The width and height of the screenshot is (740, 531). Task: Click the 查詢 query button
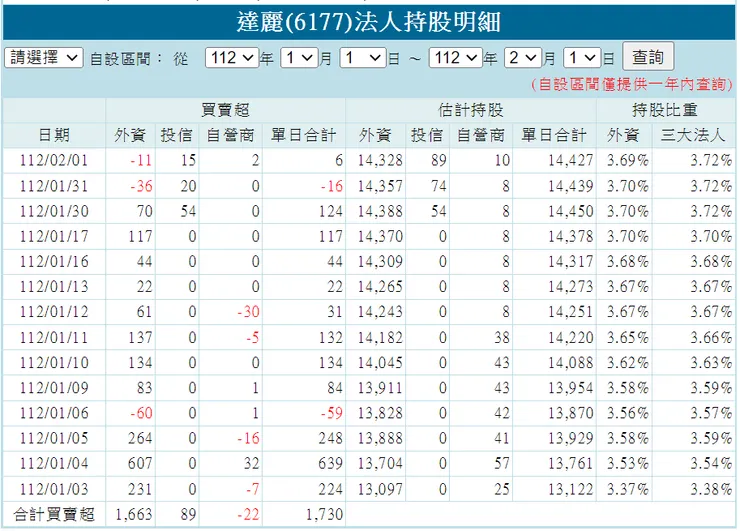tap(648, 57)
